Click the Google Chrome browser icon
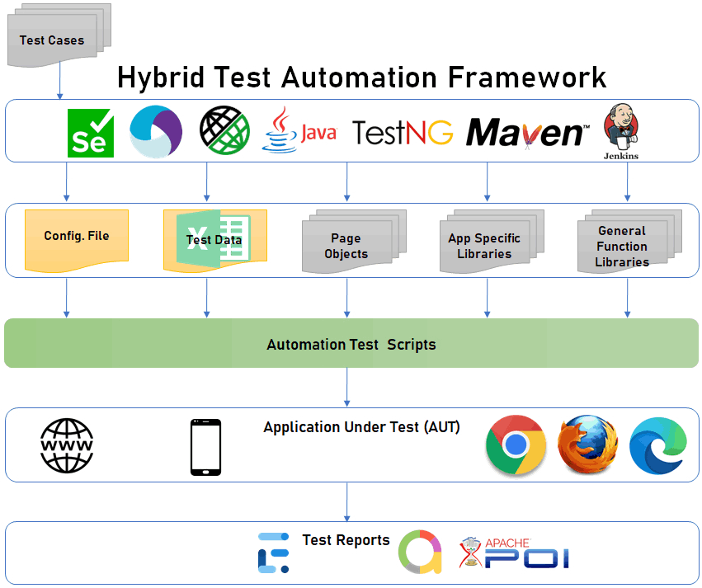Viewport: 702px width, 588px height. point(516,445)
